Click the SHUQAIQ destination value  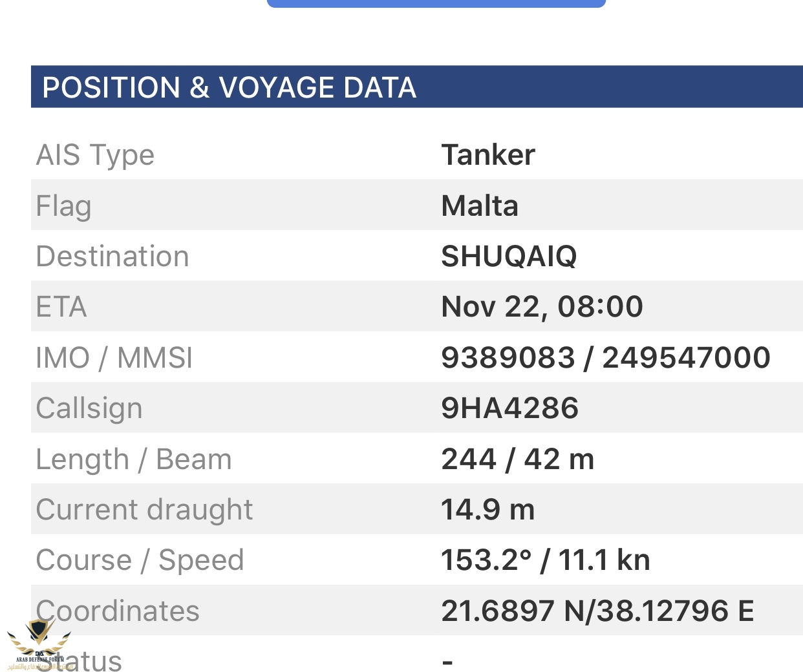[x=509, y=257]
